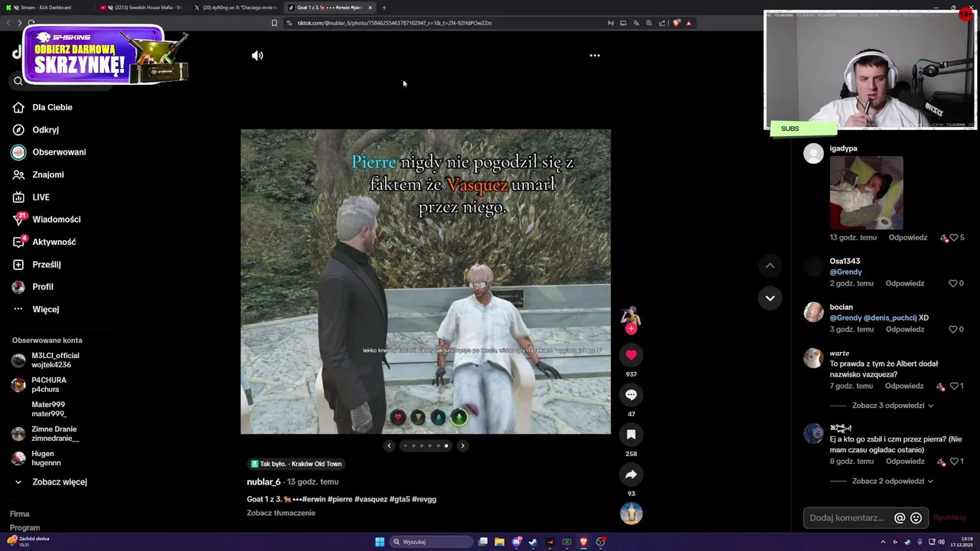Image resolution: width=980 pixels, height=551 pixels.
Task: Like bocian's comment
Action: (953, 329)
